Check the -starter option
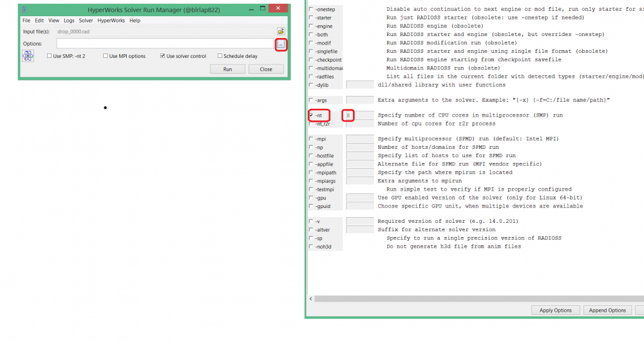The image size is (644, 342). click(x=311, y=17)
